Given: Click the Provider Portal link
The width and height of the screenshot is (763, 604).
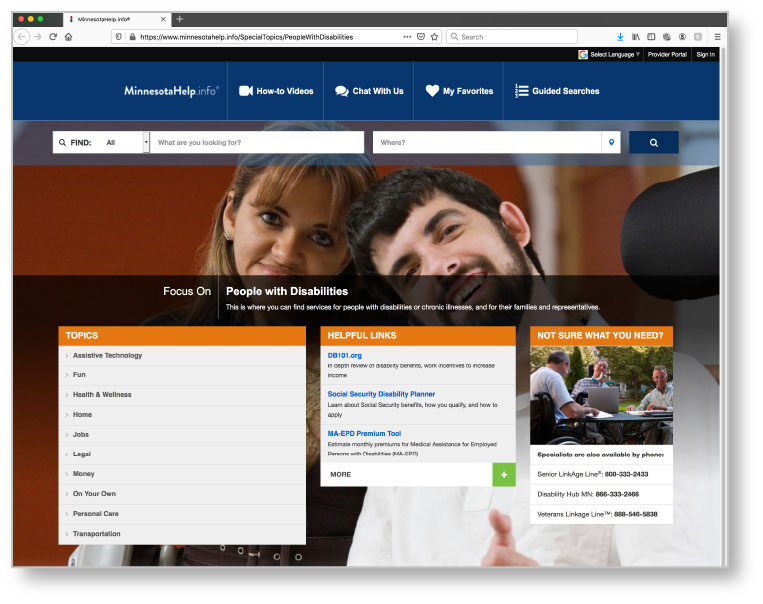Looking at the screenshot, I should (x=667, y=55).
